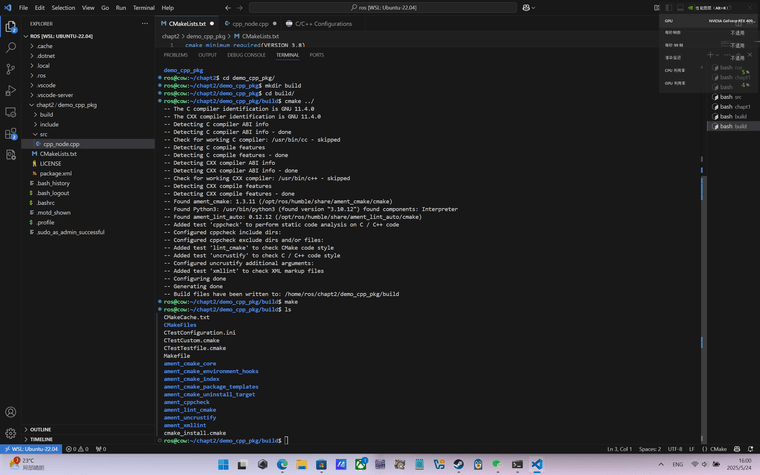Screen dimensions: 760x475
Task: Open the Run and Debug view
Action: coord(11,91)
